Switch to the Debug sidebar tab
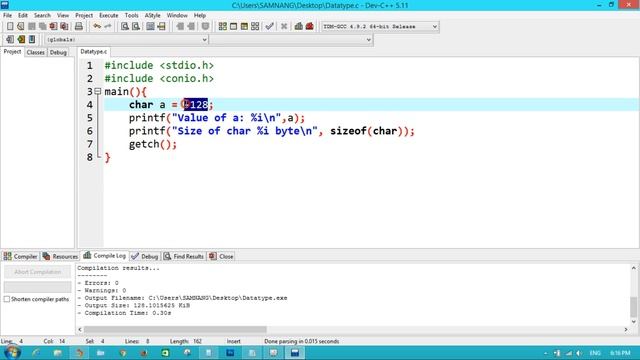This screenshot has height=360, width=640. coord(58,52)
